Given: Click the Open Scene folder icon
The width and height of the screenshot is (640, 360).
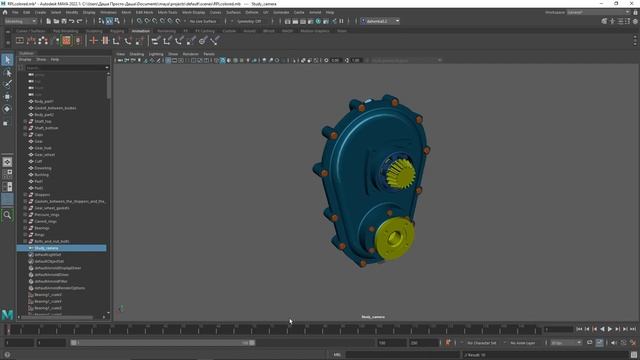Looking at the screenshot, I should [x=56, y=21].
